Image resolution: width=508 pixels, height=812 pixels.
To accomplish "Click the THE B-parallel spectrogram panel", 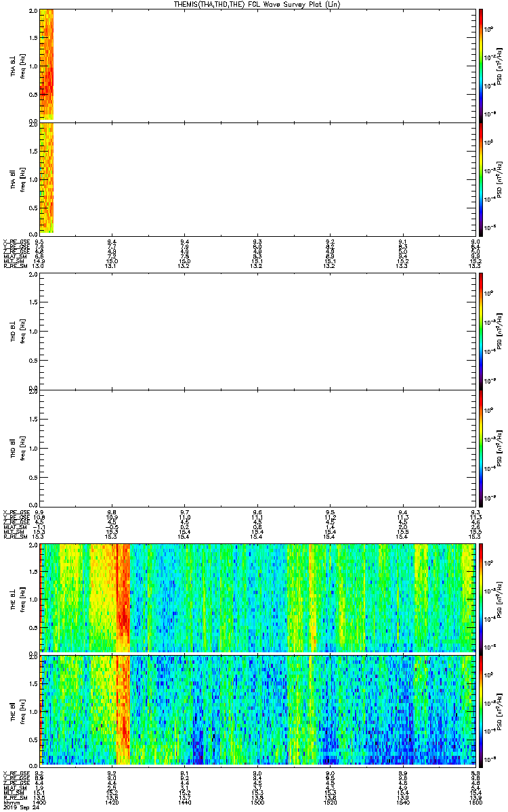I will pos(257,710).
